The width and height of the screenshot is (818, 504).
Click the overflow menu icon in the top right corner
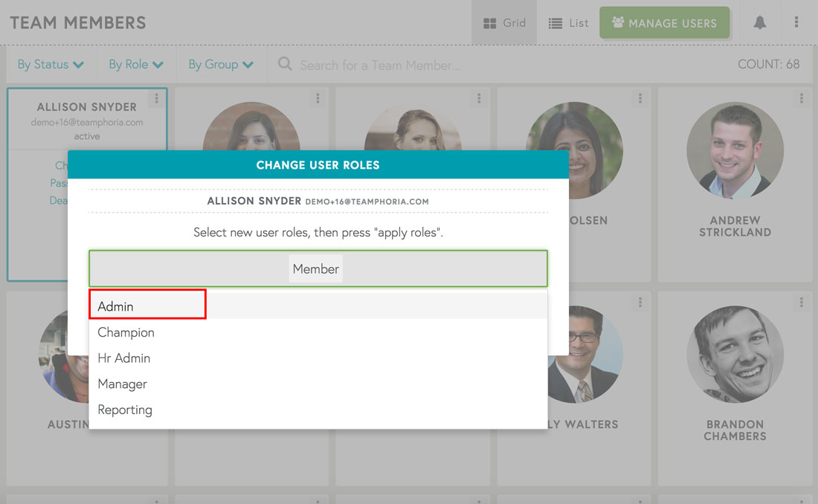coord(796,22)
